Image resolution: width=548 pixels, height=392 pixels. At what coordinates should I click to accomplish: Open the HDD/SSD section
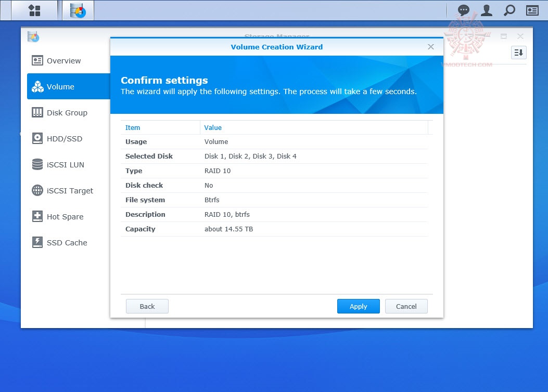pos(69,139)
